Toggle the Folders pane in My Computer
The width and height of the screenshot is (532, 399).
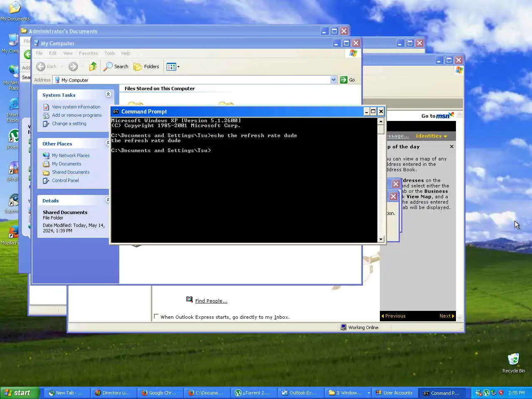coord(146,66)
